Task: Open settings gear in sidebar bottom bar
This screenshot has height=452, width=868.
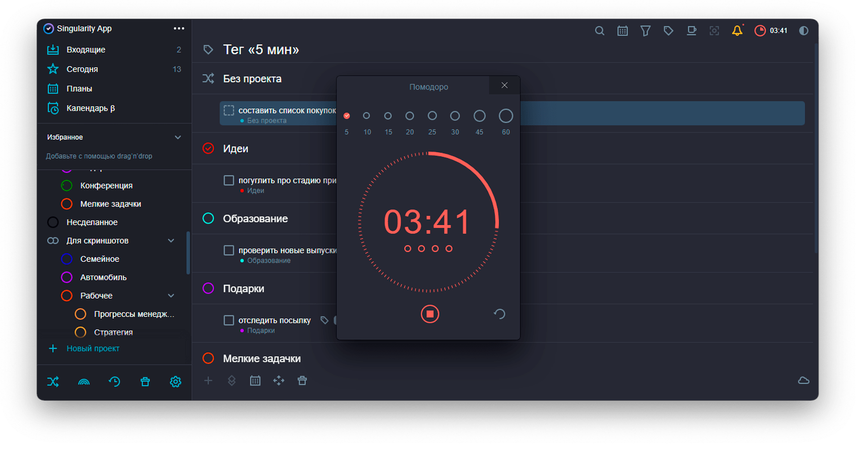Action: click(175, 382)
